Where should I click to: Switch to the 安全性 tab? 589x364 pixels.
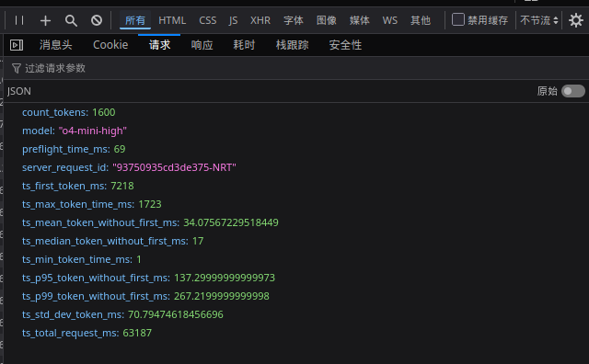[345, 45]
